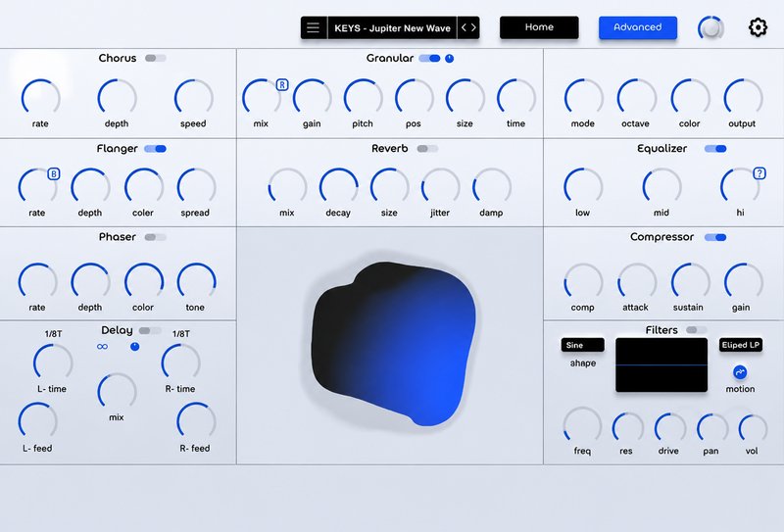The height and width of the screenshot is (532, 784).
Task: Disable the Equalizer switch
Action: [x=715, y=149]
